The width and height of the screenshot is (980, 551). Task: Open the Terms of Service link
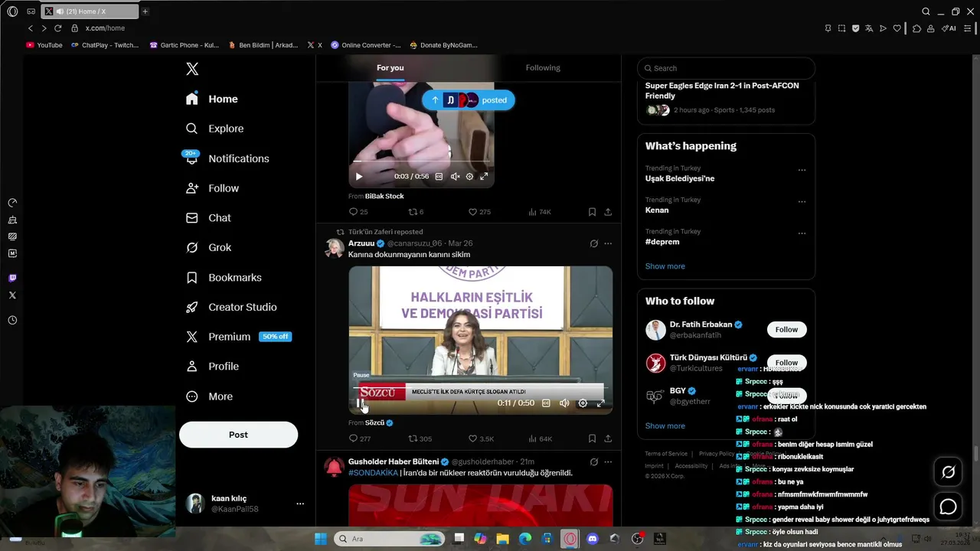click(666, 454)
